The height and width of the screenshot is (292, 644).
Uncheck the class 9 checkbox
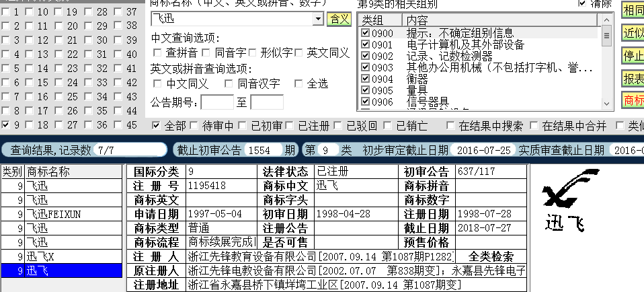point(6,124)
